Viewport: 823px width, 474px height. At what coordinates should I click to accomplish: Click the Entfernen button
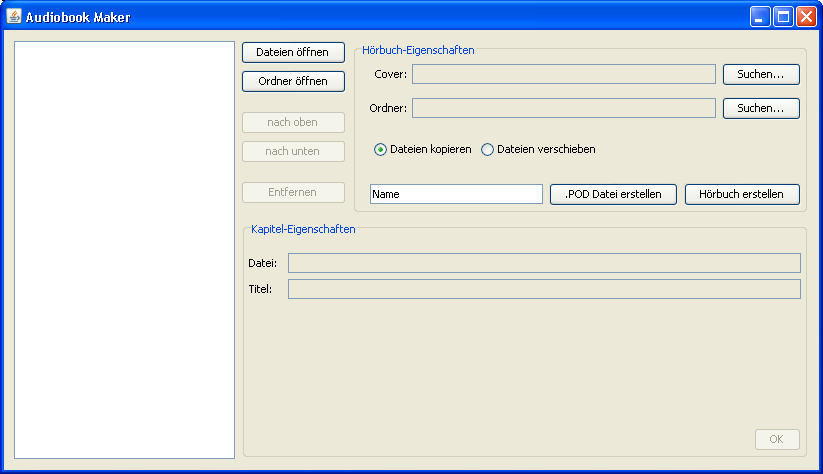pos(293,193)
